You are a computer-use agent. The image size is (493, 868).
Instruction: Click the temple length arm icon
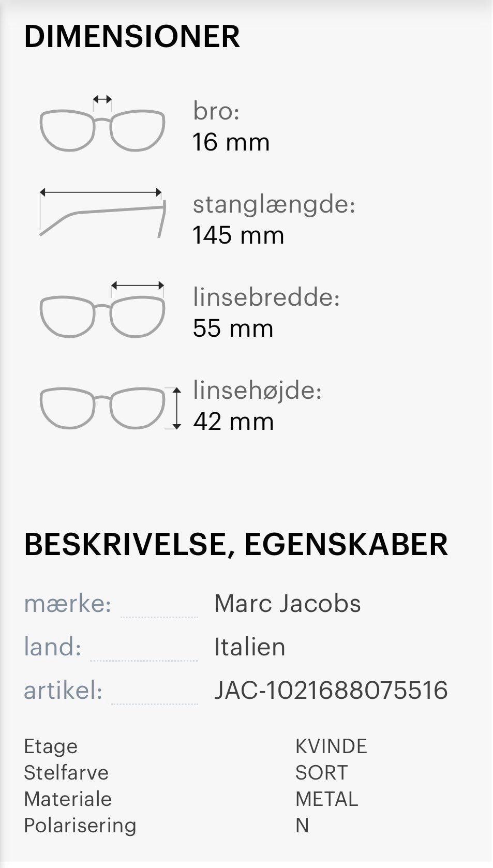coord(102,213)
